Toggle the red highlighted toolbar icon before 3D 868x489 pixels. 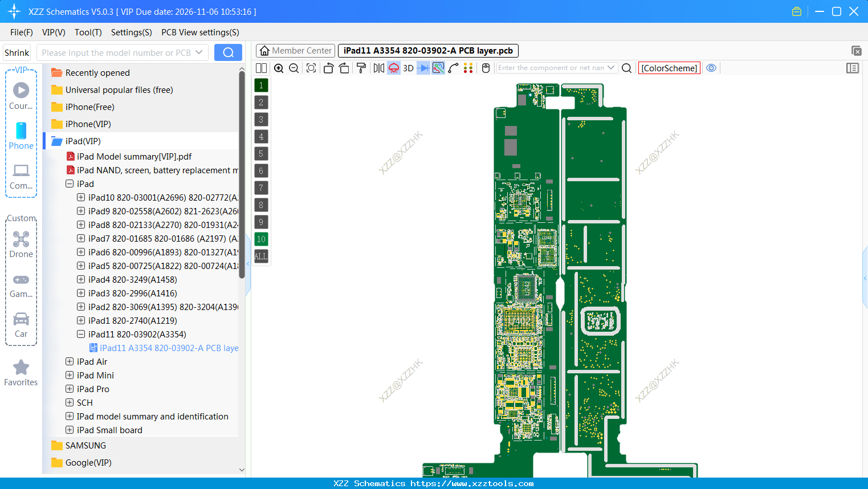(x=394, y=68)
